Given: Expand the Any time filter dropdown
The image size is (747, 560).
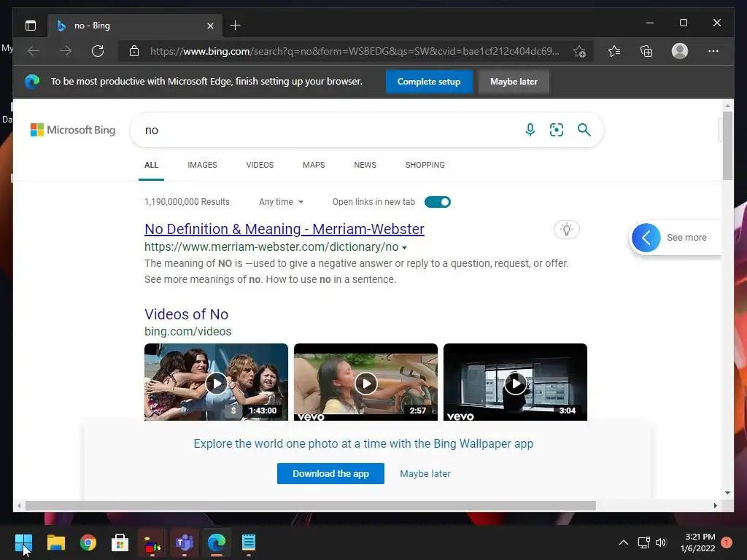Looking at the screenshot, I should pyautogui.click(x=281, y=202).
